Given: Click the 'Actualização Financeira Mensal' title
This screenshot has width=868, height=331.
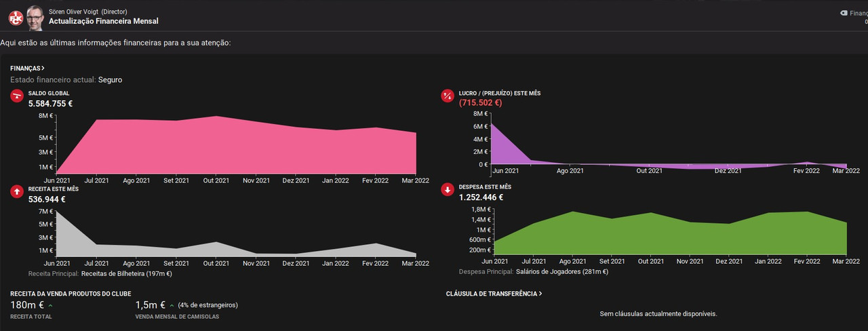Looking at the screenshot, I should 104,21.
